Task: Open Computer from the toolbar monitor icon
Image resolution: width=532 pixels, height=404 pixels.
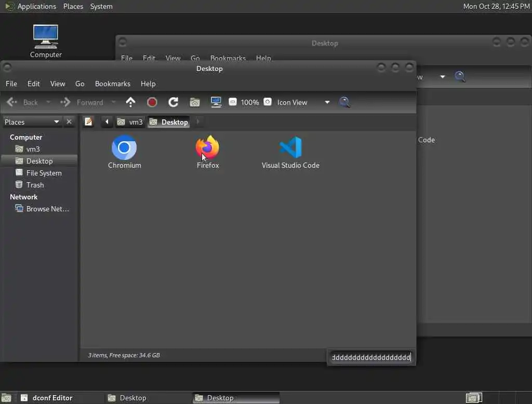Action: point(216,102)
